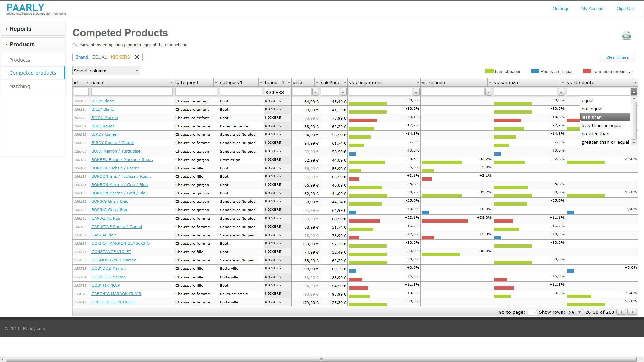Open vs competitors filter operator dropdown

(x=416, y=92)
